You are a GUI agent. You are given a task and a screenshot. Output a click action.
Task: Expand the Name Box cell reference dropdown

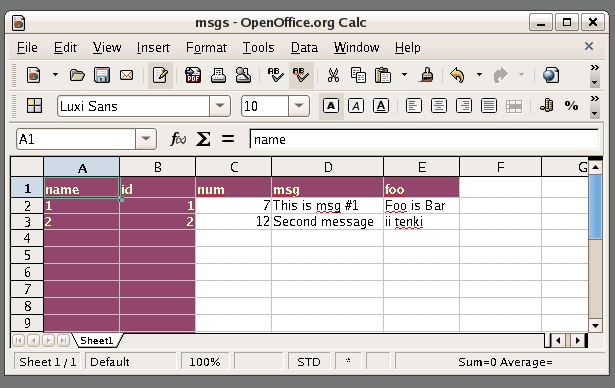146,139
